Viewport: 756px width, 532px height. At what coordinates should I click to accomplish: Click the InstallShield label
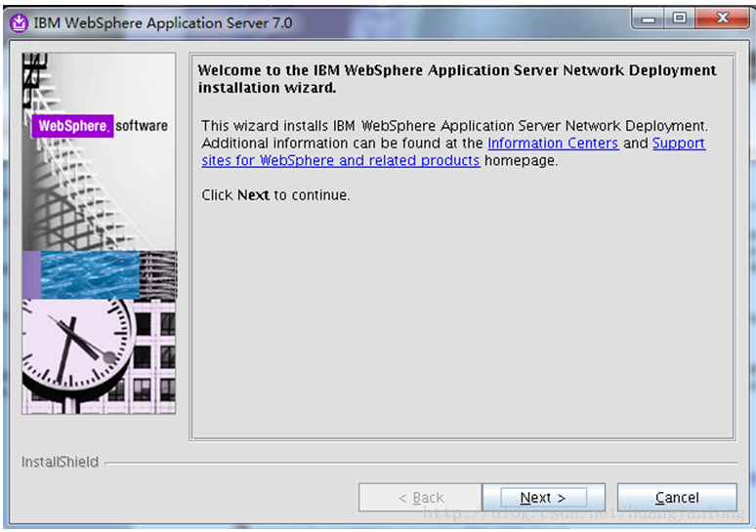pyautogui.click(x=61, y=462)
